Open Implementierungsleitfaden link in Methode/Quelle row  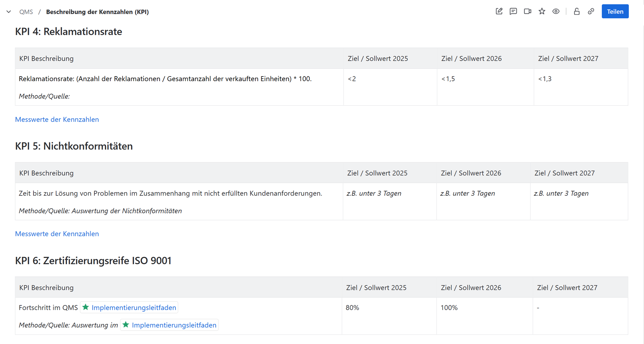174,325
